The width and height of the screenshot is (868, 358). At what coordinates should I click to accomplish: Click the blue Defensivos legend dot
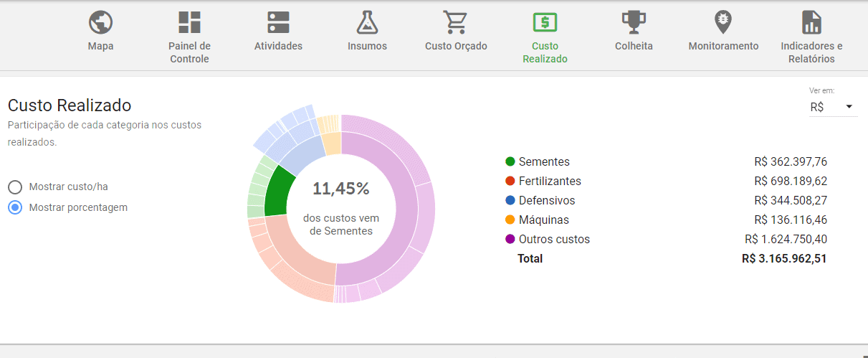tap(510, 201)
